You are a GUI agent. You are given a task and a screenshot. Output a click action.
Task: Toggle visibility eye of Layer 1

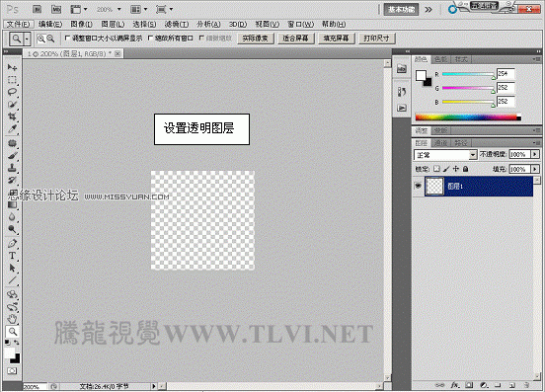pos(419,186)
